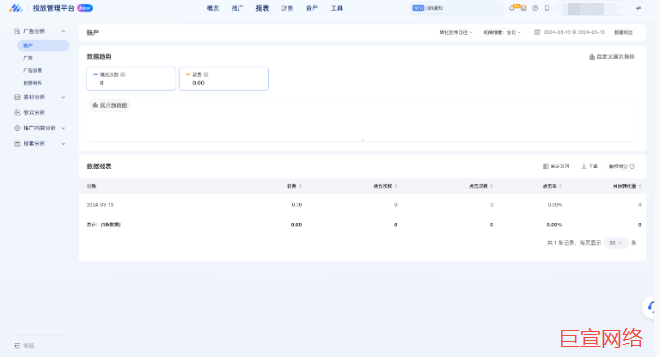
Task: Sort by the 花费 column arrows
Action: point(300,186)
